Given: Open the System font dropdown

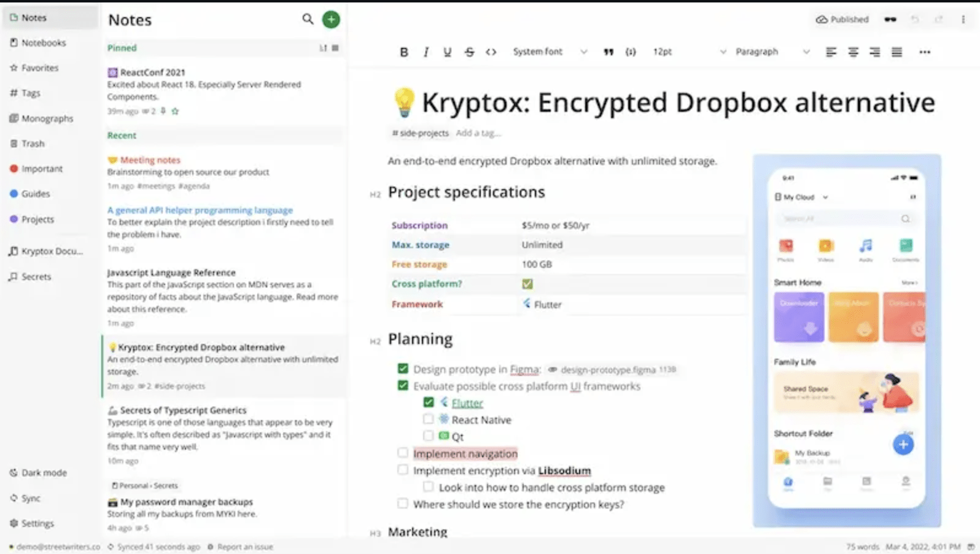Looking at the screenshot, I should (550, 52).
